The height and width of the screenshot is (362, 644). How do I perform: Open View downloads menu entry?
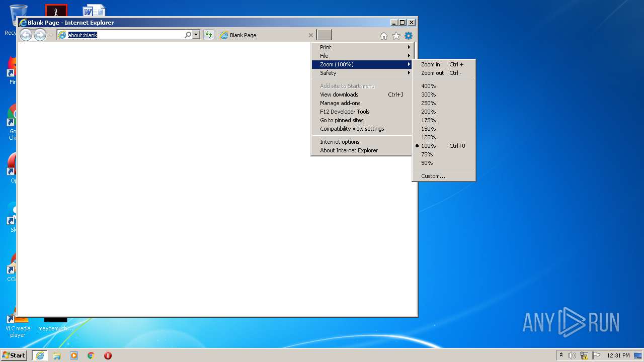(362, 95)
